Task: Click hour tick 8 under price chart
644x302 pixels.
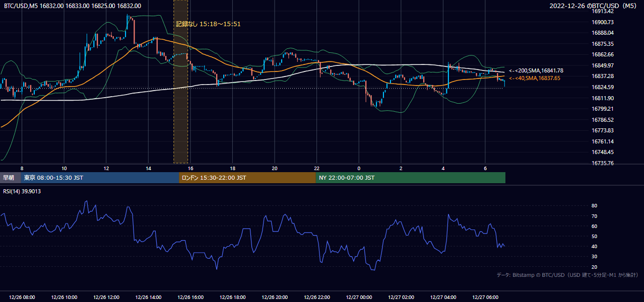Action: tap(22, 168)
